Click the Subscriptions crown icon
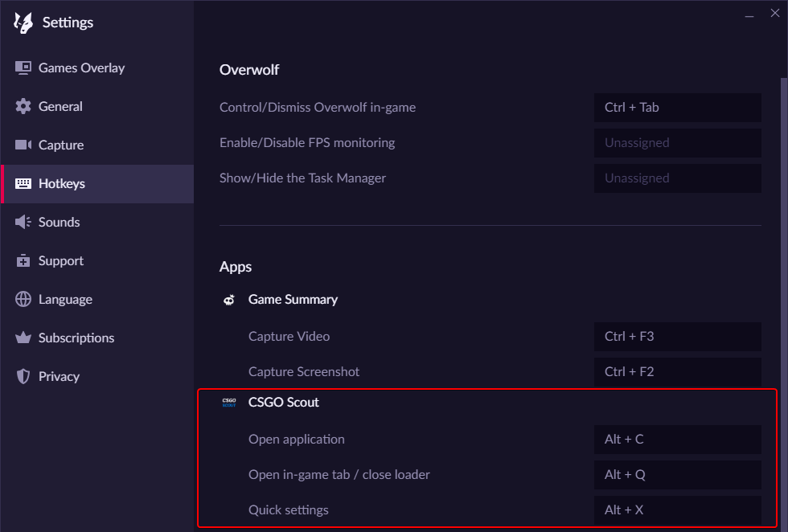 coord(23,338)
